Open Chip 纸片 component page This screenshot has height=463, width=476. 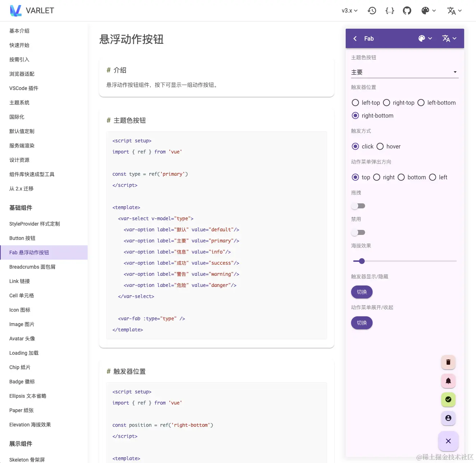[44, 367]
